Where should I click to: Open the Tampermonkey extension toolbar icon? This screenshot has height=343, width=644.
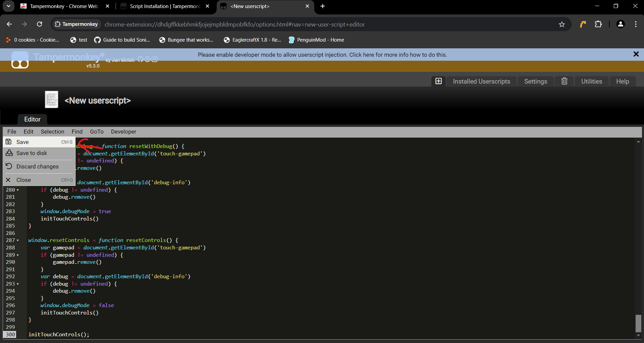pos(583,24)
